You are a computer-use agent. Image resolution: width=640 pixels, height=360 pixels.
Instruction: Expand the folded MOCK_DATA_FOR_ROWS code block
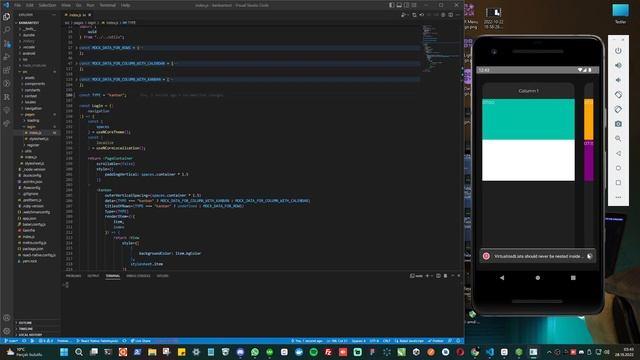(76, 48)
